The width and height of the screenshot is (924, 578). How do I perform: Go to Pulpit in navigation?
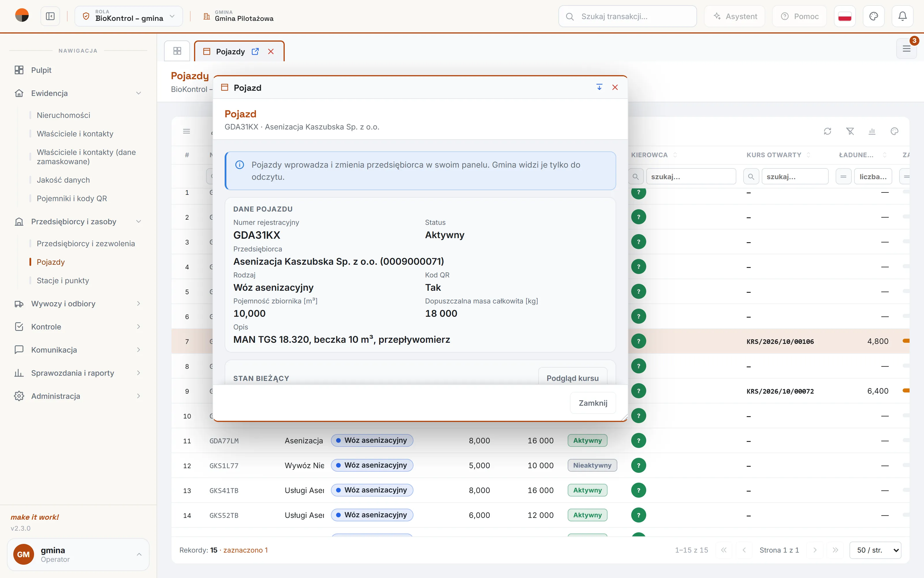[41, 70]
